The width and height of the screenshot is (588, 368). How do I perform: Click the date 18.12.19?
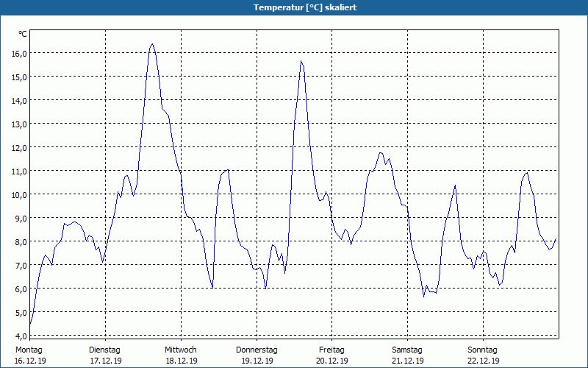[182, 361]
